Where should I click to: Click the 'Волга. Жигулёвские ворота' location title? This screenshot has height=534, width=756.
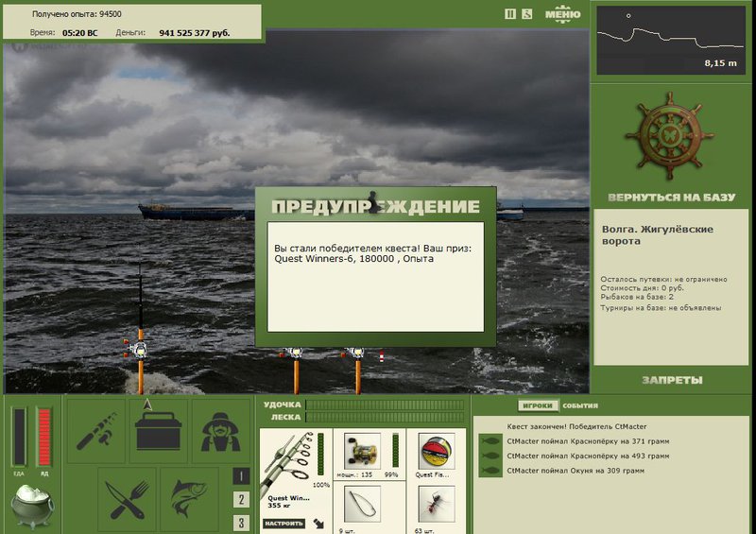(658, 235)
